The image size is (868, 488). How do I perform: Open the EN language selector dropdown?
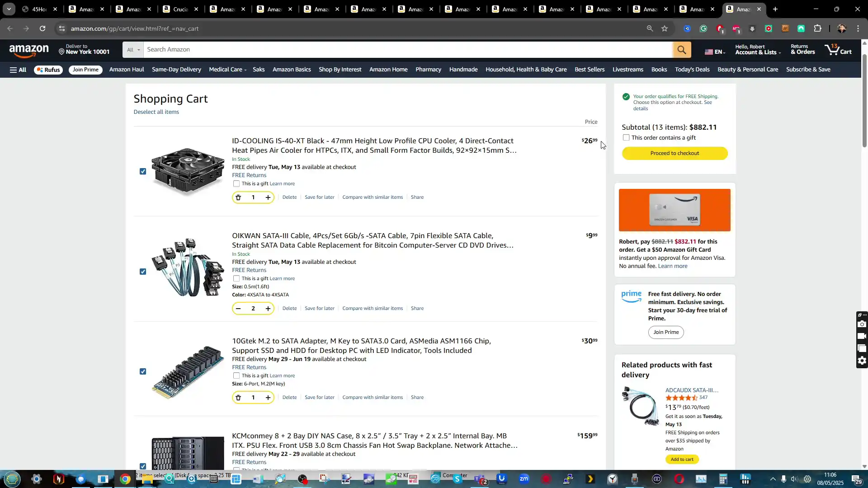tap(715, 52)
